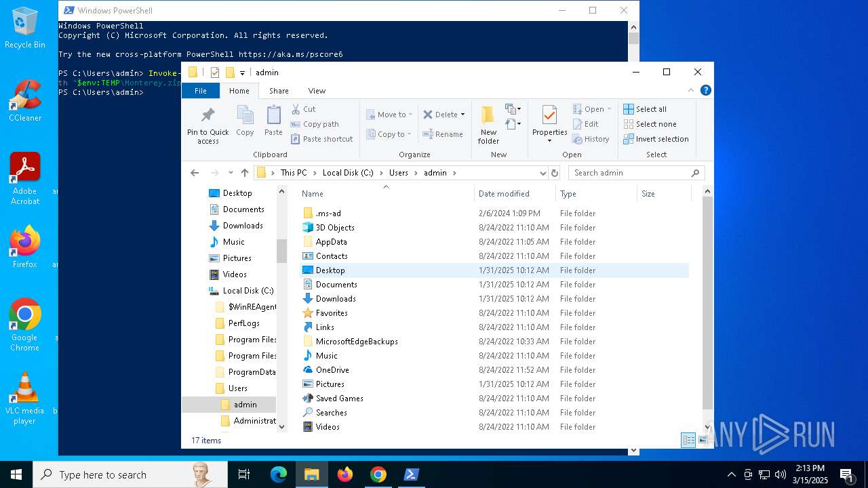This screenshot has width=868, height=488.
Task: Switch to PowerShell via taskbar icon
Action: (412, 474)
